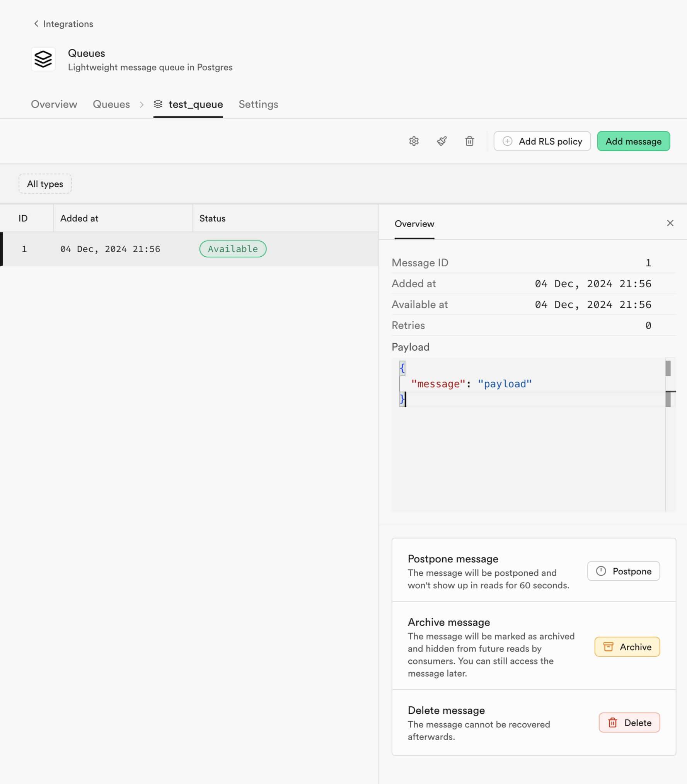This screenshot has width=687, height=784.
Task: Click the breadcrumb chevron after Queues
Action: pyautogui.click(x=141, y=104)
